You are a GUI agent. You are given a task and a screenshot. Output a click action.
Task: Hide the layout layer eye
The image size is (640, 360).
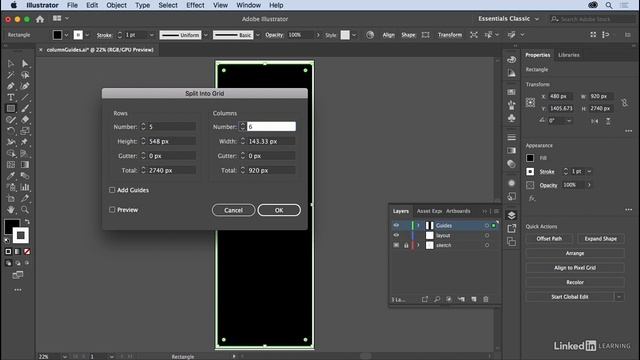coord(396,235)
